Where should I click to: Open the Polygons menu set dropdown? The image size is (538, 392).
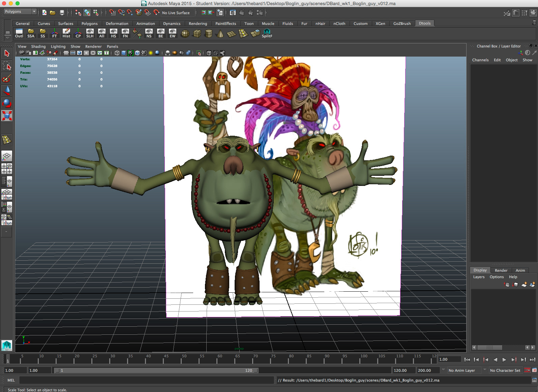point(20,11)
